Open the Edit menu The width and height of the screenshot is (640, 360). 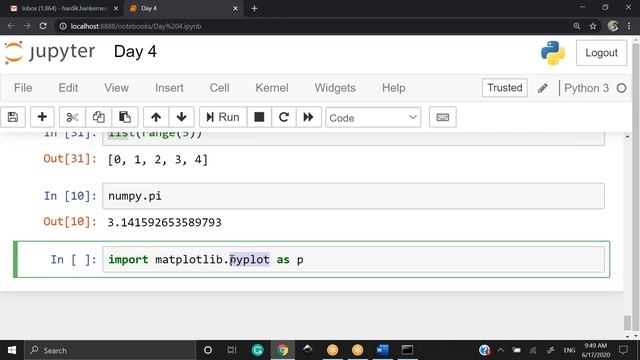(68, 88)
